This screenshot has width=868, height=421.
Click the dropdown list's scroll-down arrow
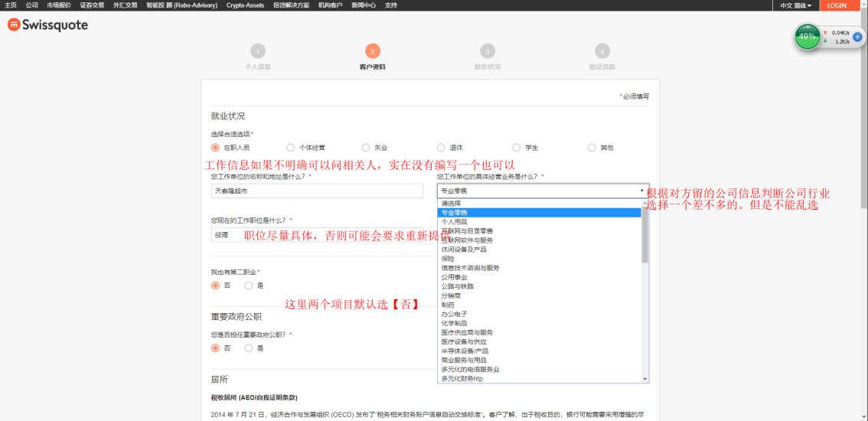pyautogui.click(x=645, y=378)
